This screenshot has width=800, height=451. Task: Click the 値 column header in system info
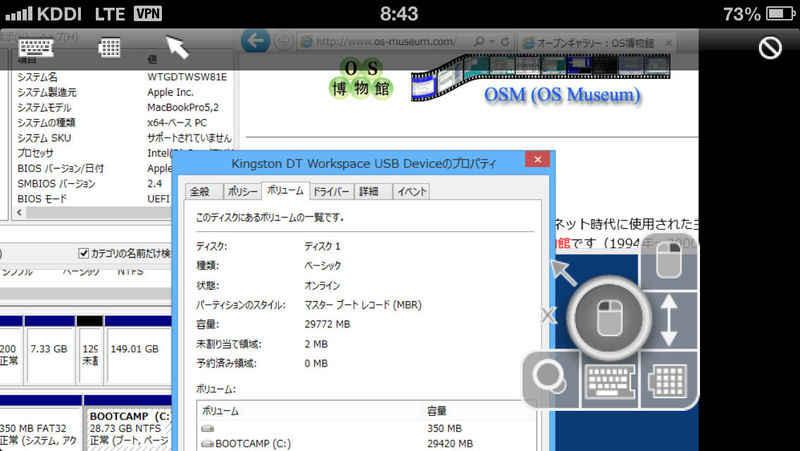[x=152, y=60]
